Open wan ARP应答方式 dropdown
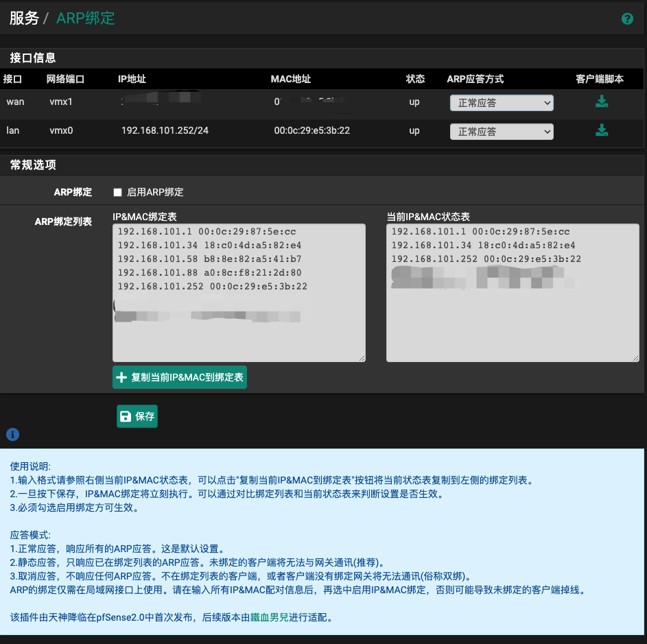Viewport: 647px width, 644px height. point(502,103)
